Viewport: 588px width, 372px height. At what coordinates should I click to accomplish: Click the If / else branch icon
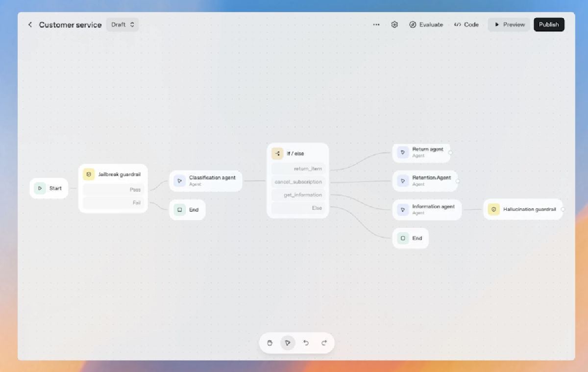[277, 153]
